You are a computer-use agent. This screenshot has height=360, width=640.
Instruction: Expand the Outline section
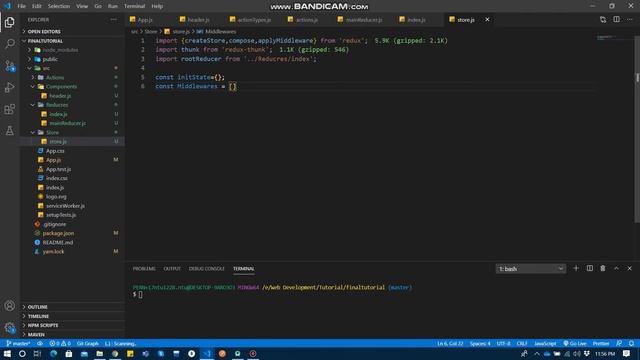[x=73, y=307]
